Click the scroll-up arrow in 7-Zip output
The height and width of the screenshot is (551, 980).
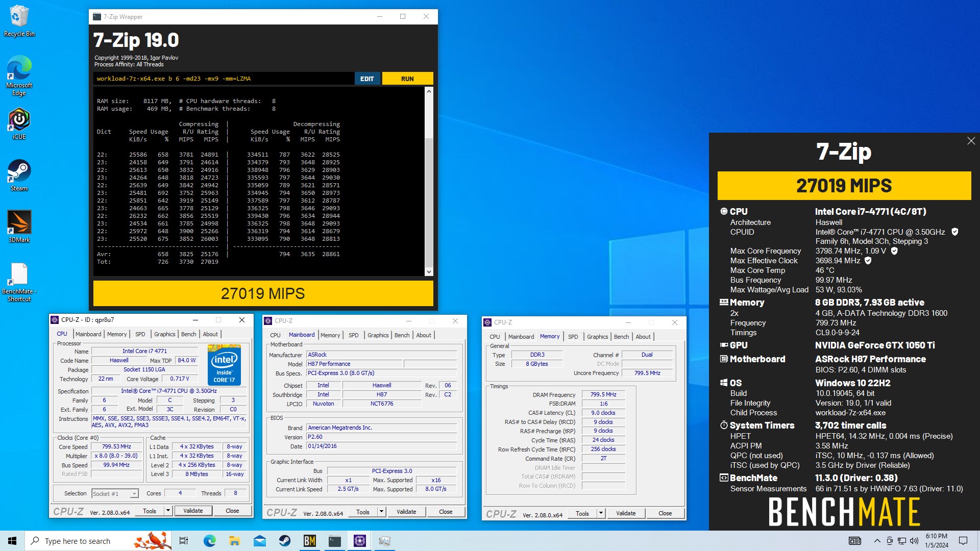coord(429,91)
